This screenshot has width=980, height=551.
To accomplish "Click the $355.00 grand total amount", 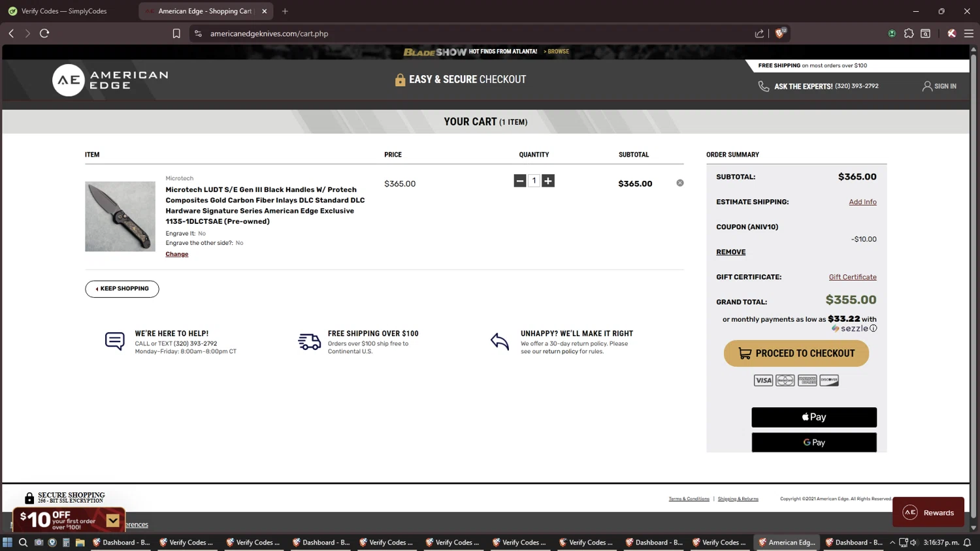I will tap(851, 300).
